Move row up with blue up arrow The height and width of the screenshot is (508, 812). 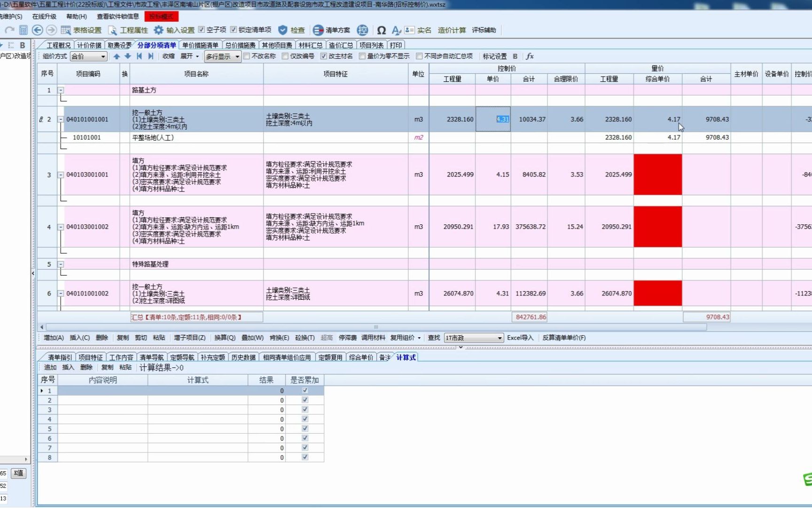point(117,56)
